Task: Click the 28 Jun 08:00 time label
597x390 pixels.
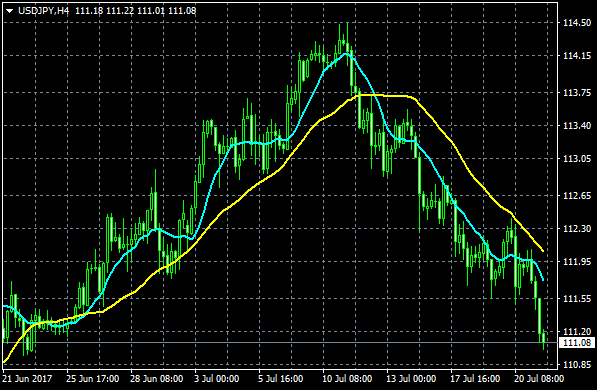Action: pos(156,379)
